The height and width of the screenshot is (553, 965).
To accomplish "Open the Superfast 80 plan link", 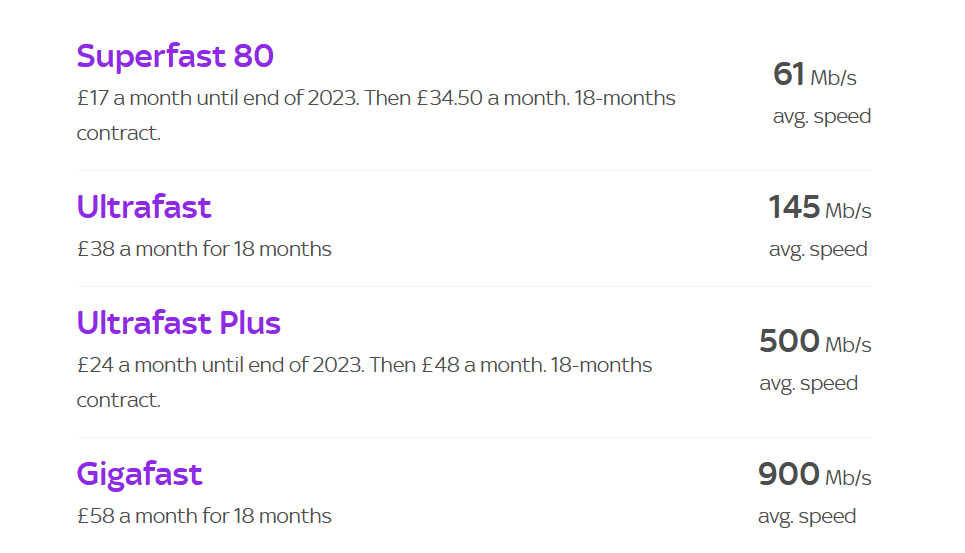I will pos(175,56).
